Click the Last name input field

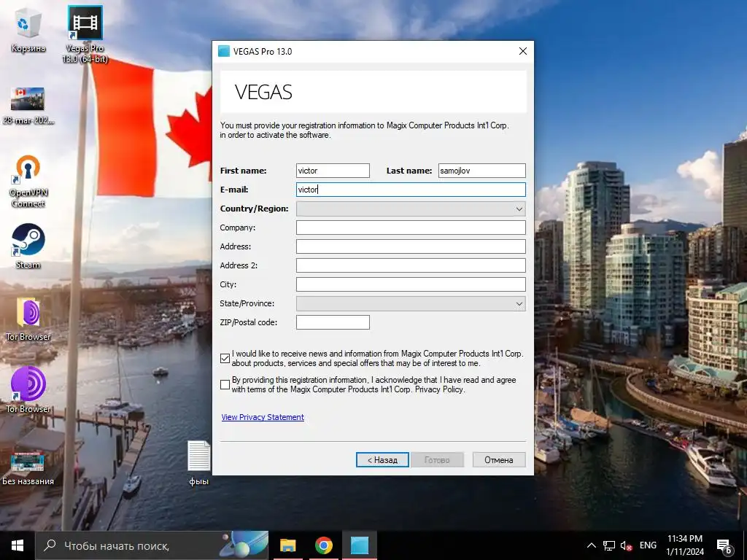481,171
